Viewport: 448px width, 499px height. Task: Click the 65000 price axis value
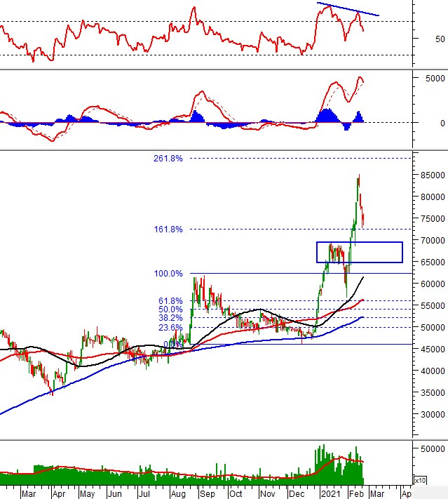(433, 262)
